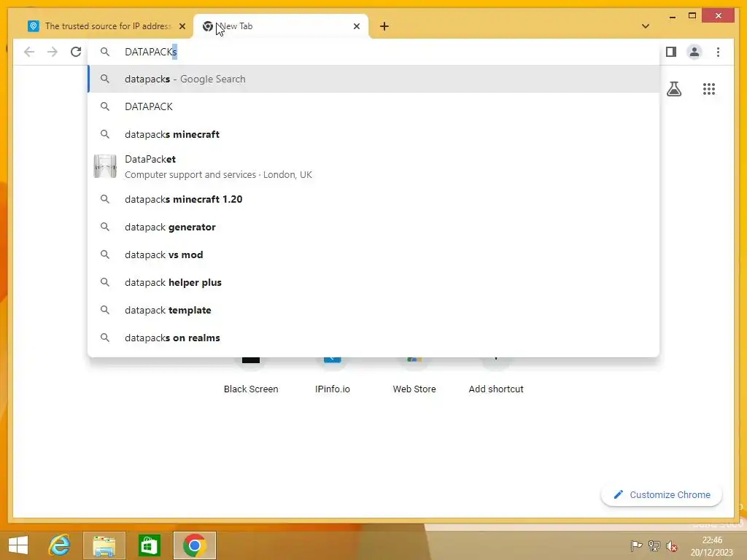Select the DataPacket London UK suggestion

(374, 167)
